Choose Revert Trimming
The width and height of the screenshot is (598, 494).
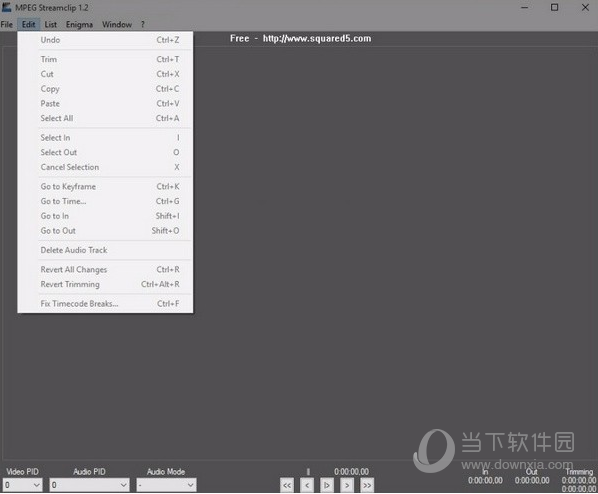point(105,285)
